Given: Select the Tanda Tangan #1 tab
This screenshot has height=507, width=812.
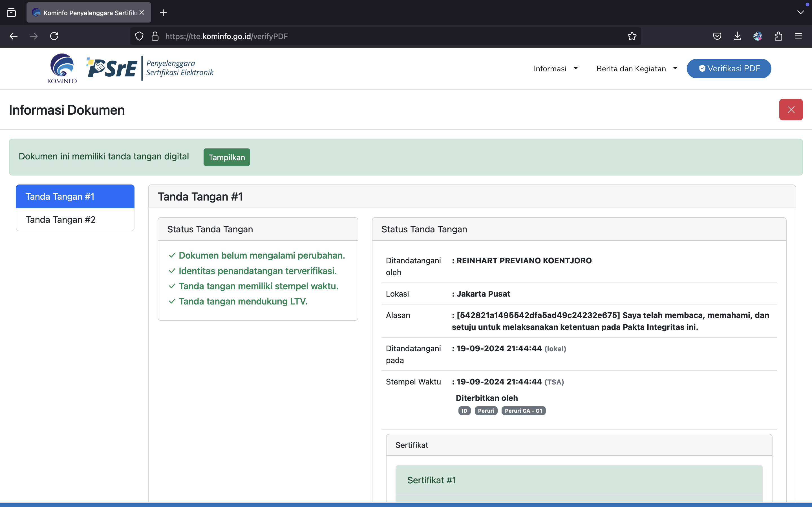Looking at the screenshot, I should click(x=75, y=197).
